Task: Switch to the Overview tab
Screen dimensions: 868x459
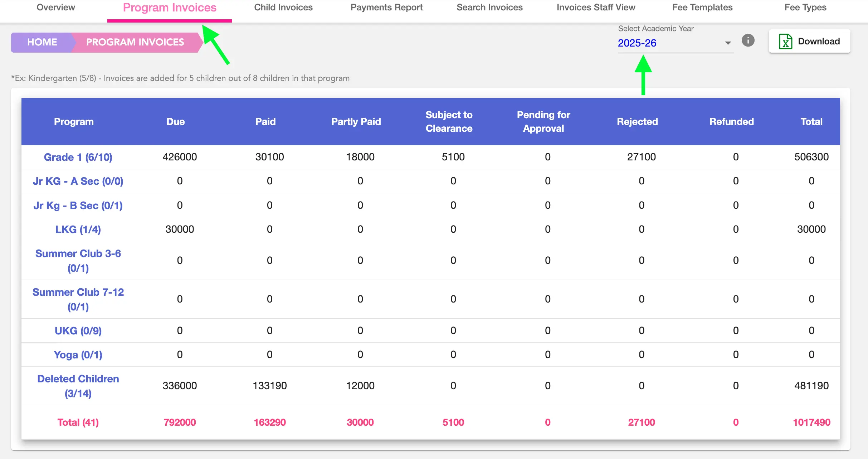Action: pyautogui.click(x=56, y=8)
